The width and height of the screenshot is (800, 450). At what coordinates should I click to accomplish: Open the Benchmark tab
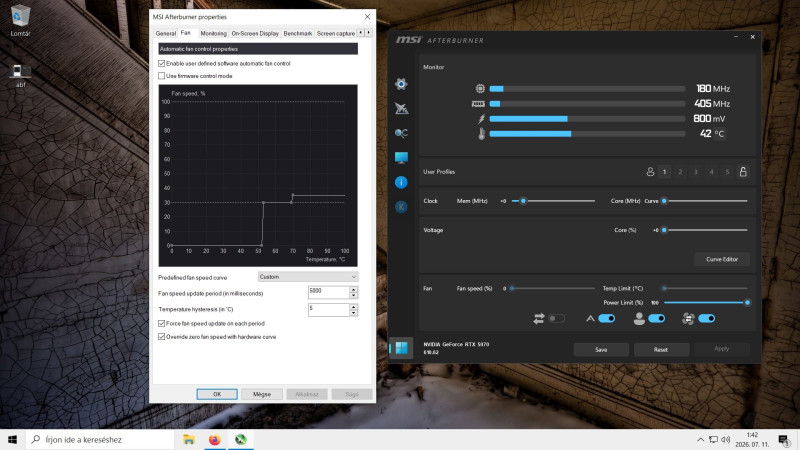click(297, 33)
